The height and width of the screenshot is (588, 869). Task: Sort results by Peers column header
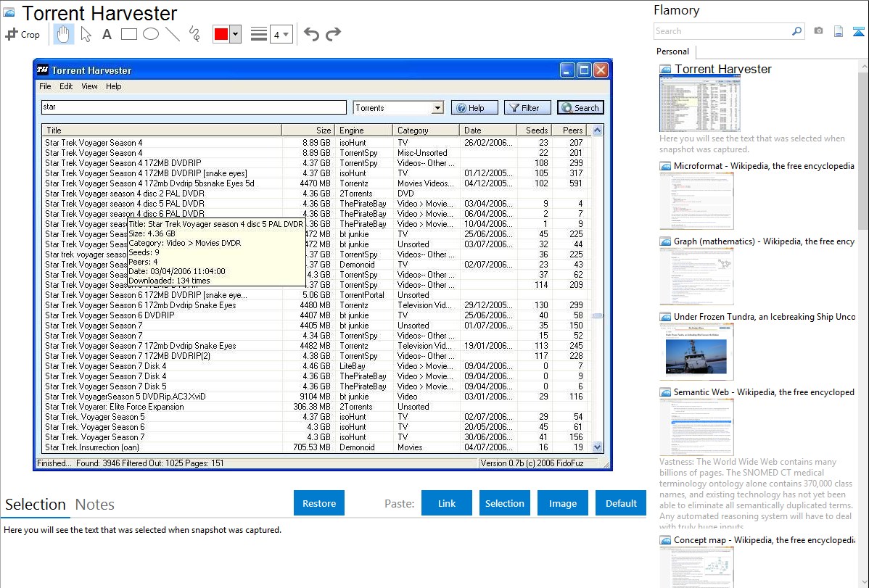[x=571, y=131]
